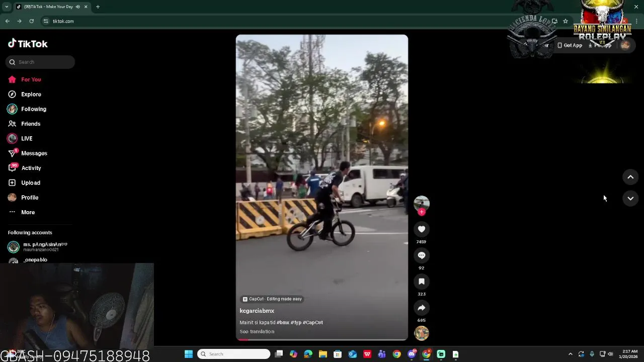
Task: Open the LIVE section
Action: [26, 138]
